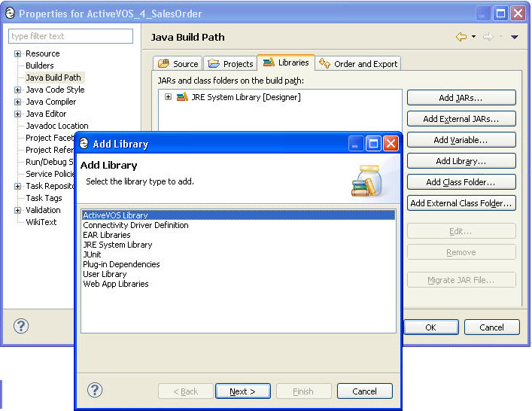This screenshot has width=532, height=411.
Task: Select Resource in the properties tree
Action: (x=42, y=53)
